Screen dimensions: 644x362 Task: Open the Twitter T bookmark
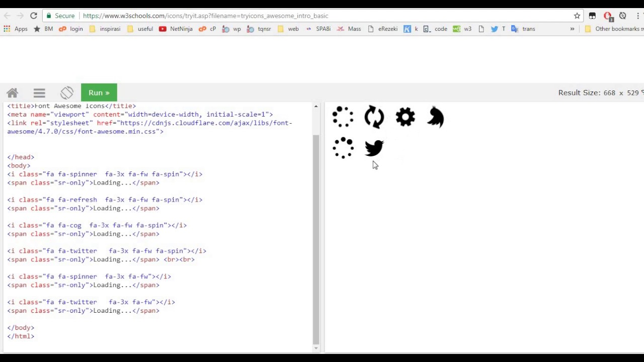498,29
